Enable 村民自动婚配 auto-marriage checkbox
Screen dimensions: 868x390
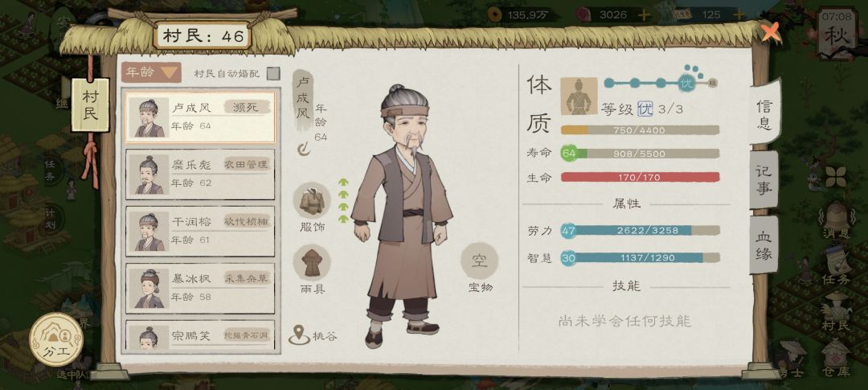click(273, 73)
